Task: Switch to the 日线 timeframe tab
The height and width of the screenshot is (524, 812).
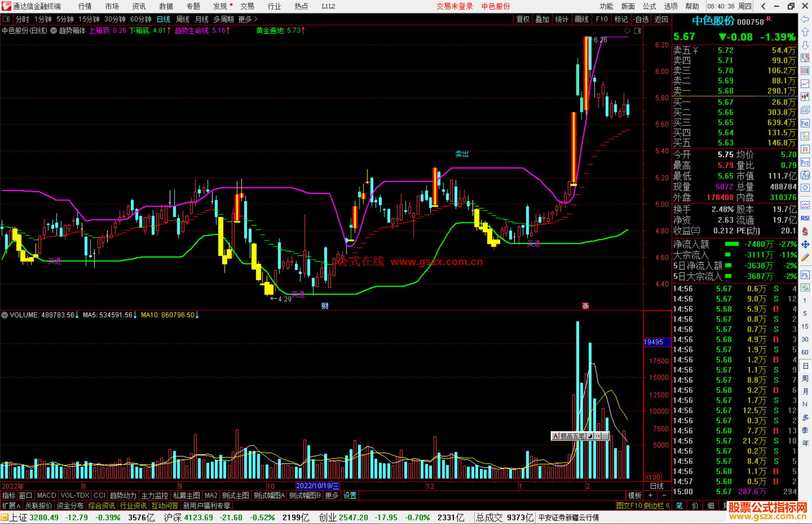Action: point(164,19)
